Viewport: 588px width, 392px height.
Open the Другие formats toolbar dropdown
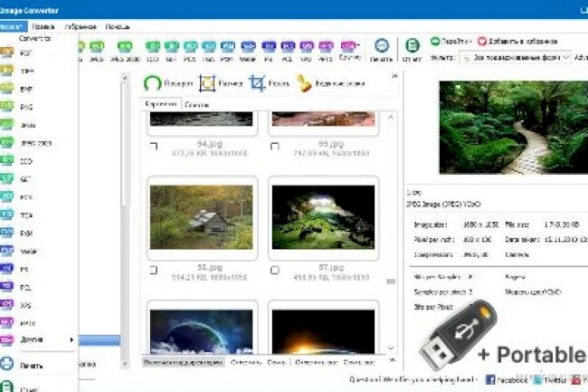point(350,51)
